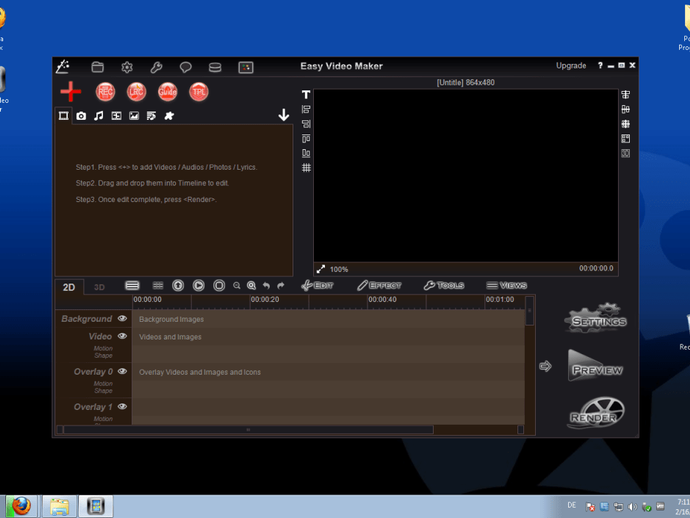Toggle the grid overlay icon right of preview
This screenshot has height=518, width=690.
click(625, 124)
